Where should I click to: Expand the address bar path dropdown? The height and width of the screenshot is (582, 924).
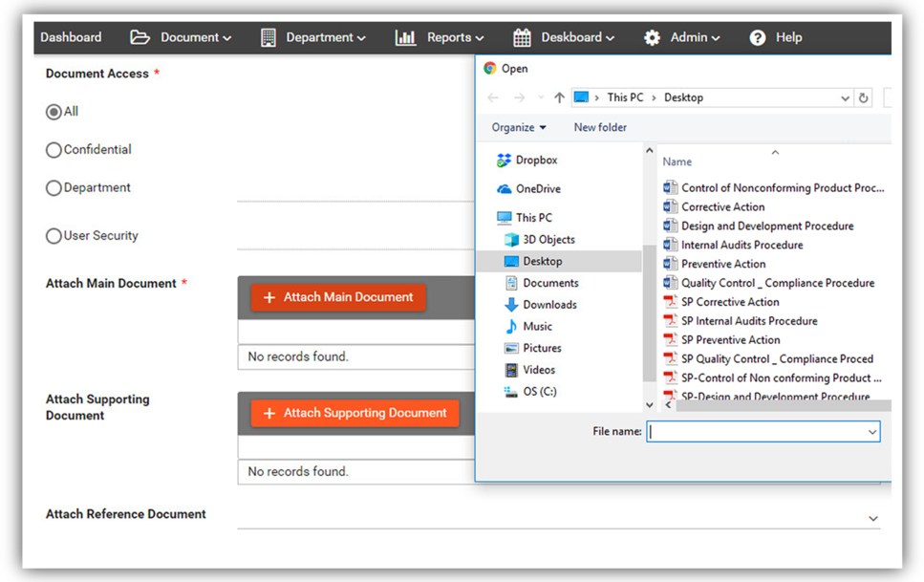(x=845, y=98)
